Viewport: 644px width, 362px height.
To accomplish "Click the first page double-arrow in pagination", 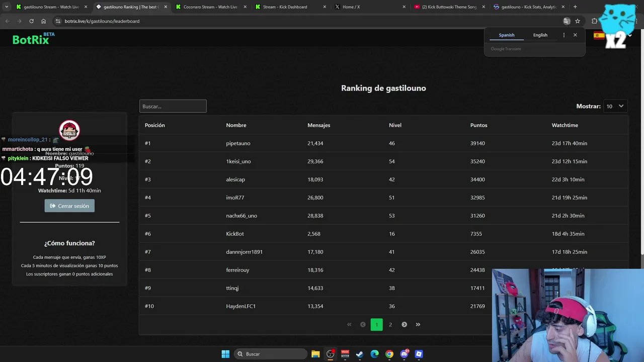I will tap(349, 325).
